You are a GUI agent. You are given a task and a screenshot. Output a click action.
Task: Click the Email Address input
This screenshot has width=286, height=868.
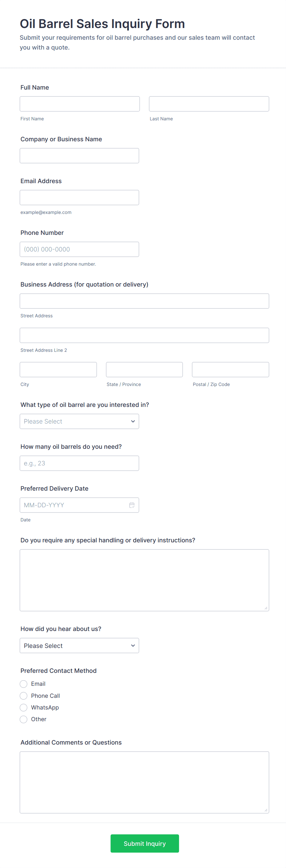[79, 198]
